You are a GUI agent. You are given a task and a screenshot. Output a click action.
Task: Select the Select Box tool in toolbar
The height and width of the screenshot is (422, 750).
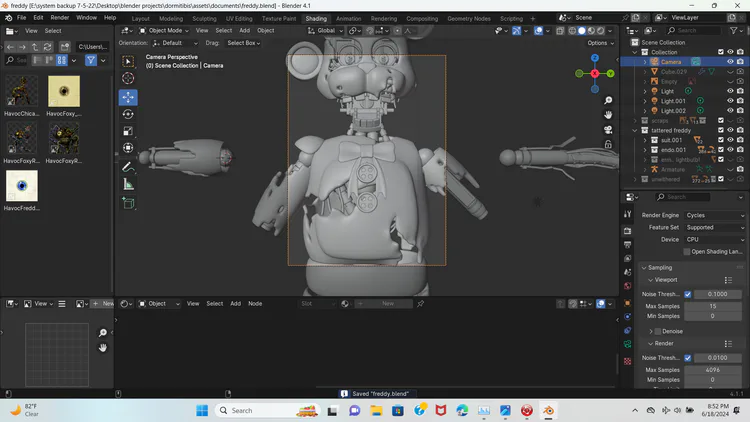coord(128,61)
